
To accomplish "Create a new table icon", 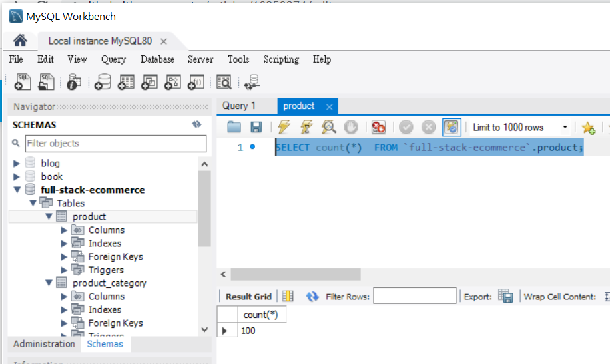I will 126,82.
